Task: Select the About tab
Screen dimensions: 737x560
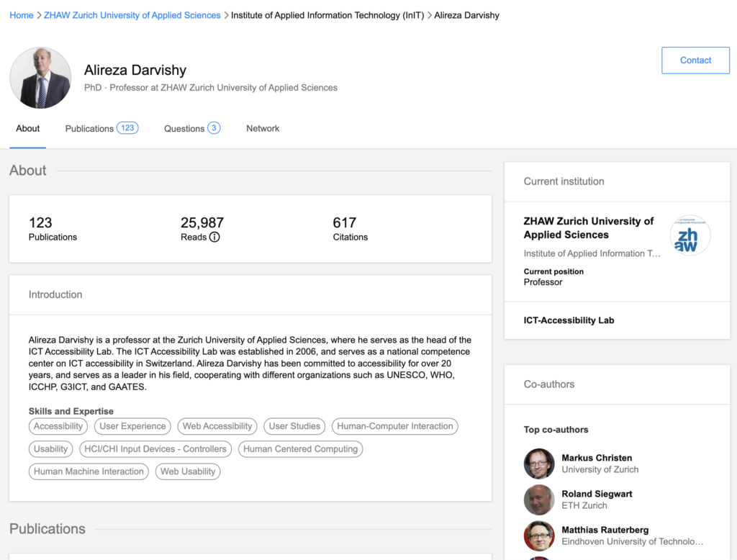Action: pyautogui.click(x=28, y=128)
